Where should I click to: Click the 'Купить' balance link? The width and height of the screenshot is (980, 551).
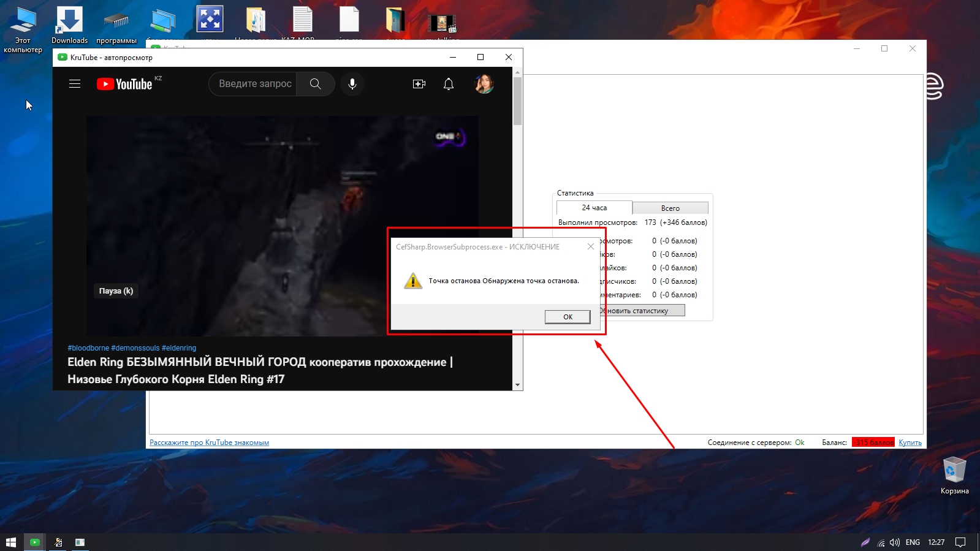(910, 443)
